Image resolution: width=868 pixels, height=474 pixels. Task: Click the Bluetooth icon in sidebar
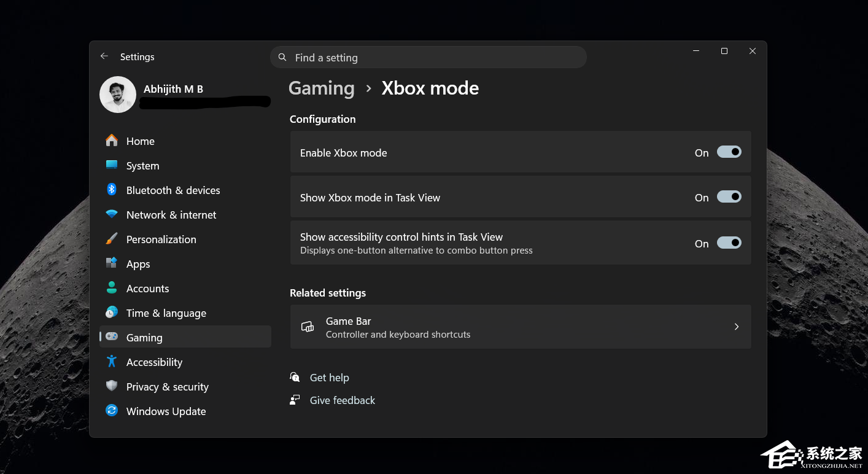click(x=112, y=190)
